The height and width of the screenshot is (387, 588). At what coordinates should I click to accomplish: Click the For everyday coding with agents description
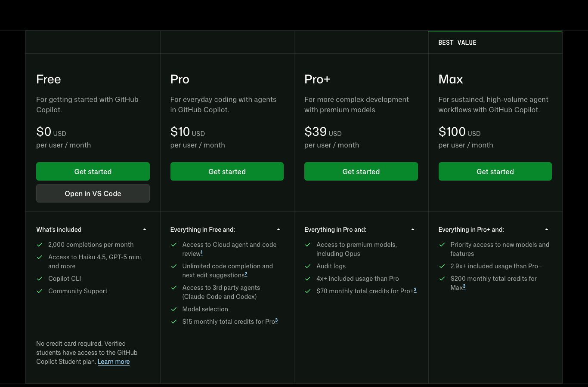[x=223, y=104]
